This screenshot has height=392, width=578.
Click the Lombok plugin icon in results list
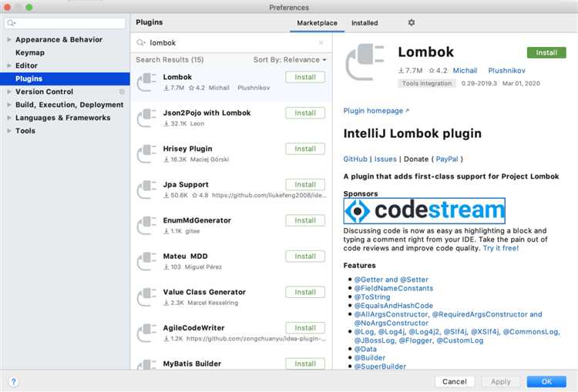tap(146, 82)
